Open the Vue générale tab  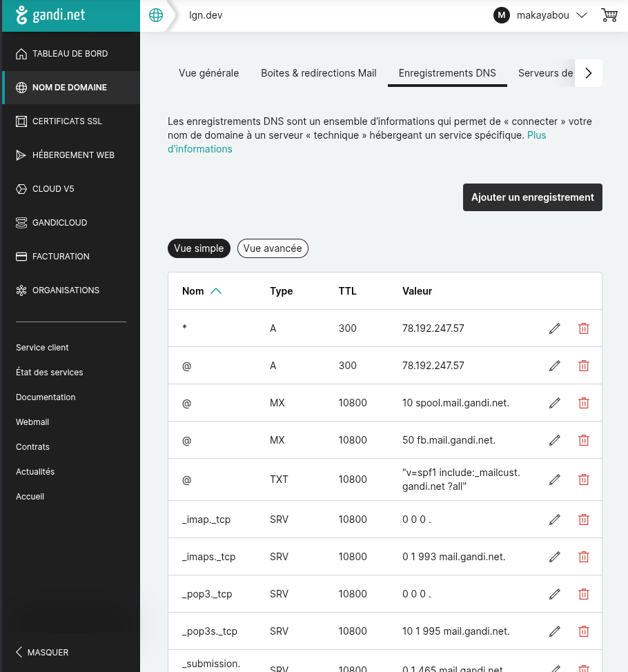pyautogui.click(x=208, y=73)
